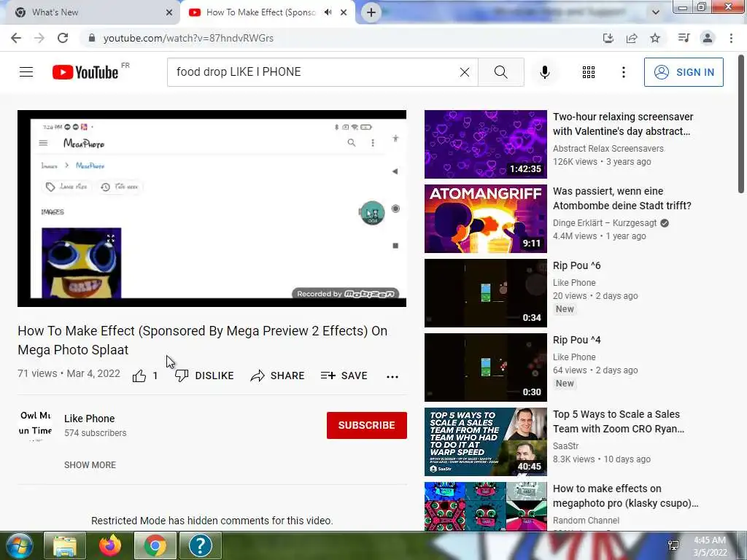Click Chrome icon in taskbar
Screen dimensions: 747x560
[155, 545]
